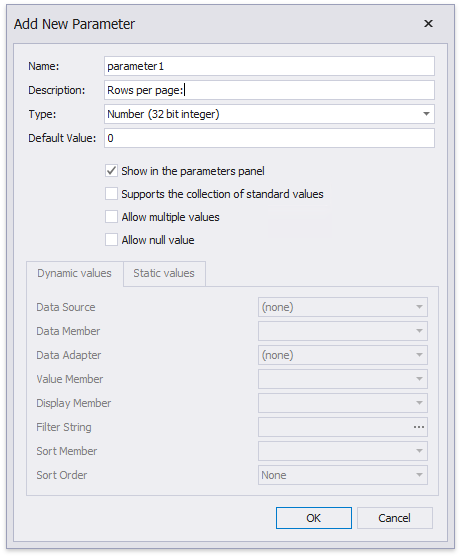Click the Filter String label
This screenshot has width=461, height=557.
64,427
